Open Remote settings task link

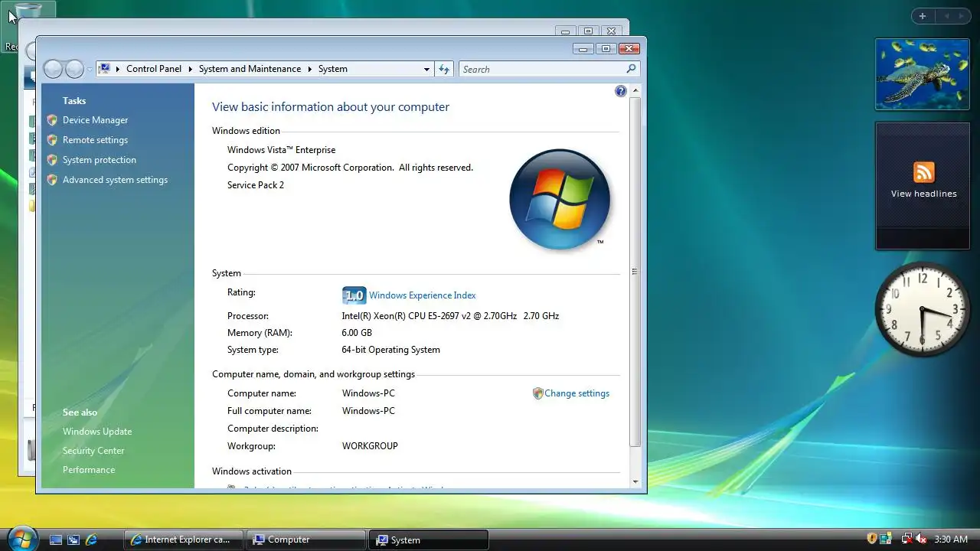[x=95, y=140]
